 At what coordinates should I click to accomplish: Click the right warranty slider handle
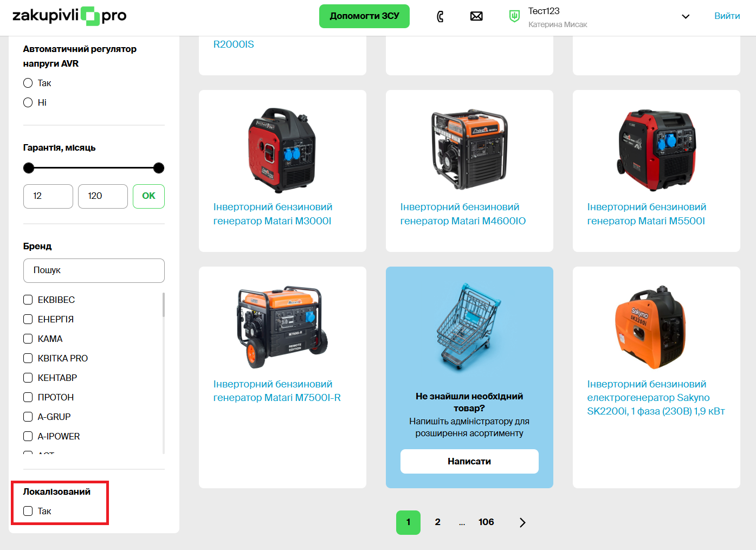[159, 168]
